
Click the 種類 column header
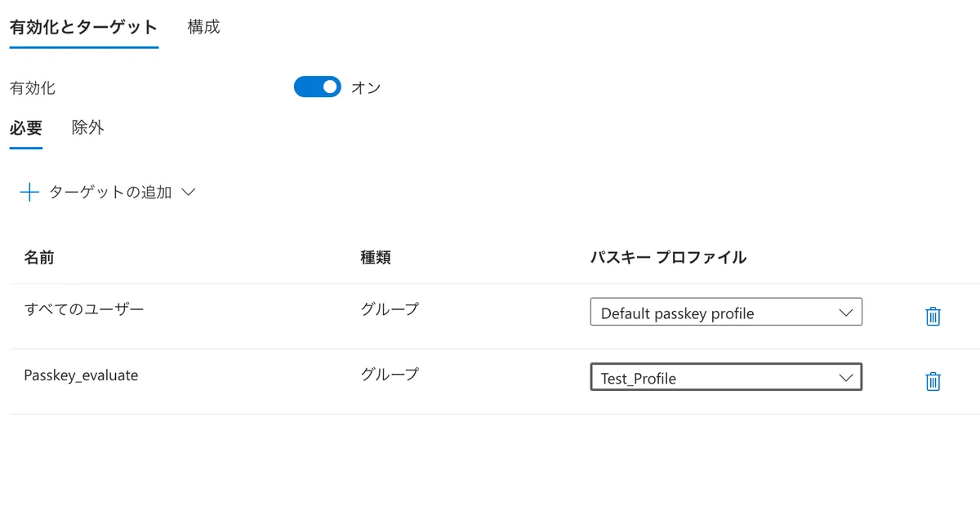(376, 257)
